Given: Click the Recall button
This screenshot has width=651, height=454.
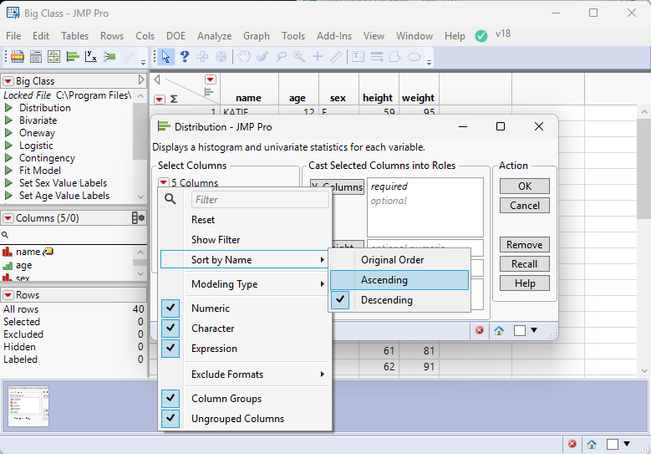Looking at the screenshot, I should (524, 264).
